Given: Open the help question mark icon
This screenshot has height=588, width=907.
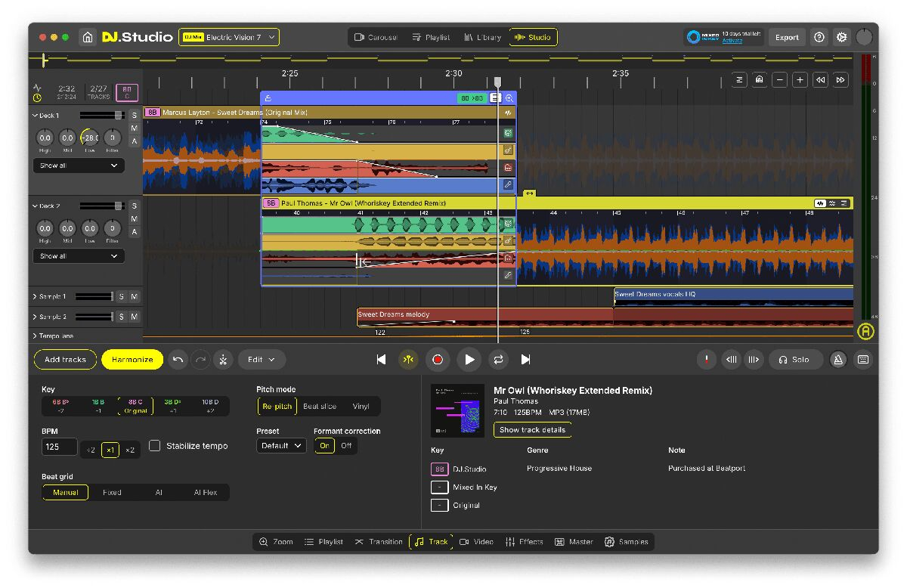Looking at the screenshot, I should [819, 37].
